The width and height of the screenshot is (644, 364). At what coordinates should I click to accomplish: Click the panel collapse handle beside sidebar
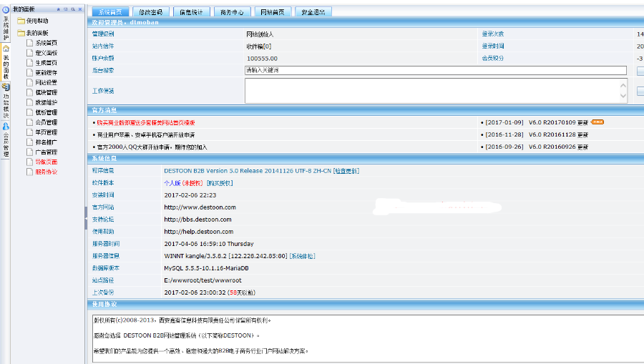click(86, 218)
